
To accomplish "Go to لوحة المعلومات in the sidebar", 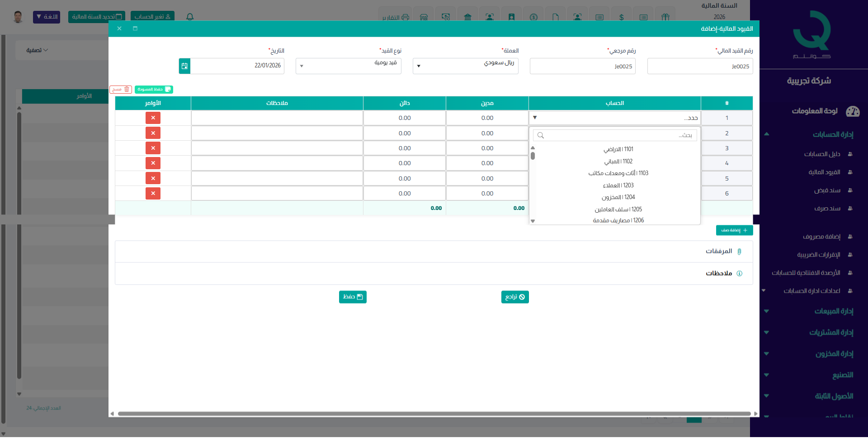I will 814,111.
